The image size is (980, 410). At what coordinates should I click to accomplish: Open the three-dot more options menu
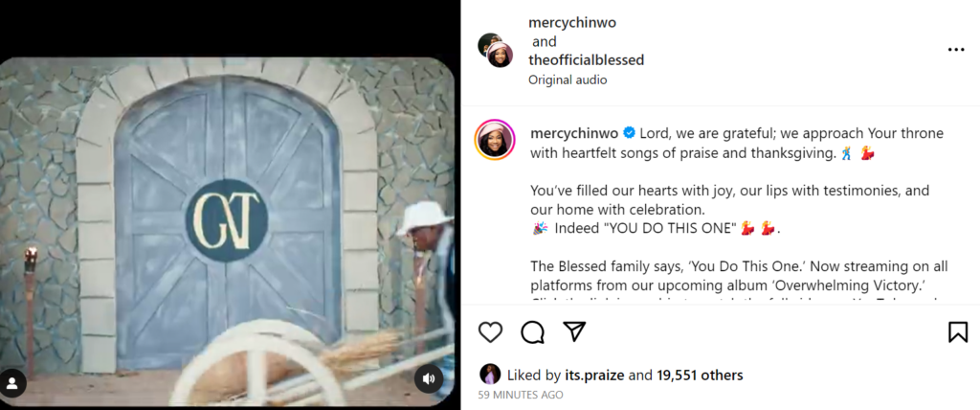[x=955, y=50]
